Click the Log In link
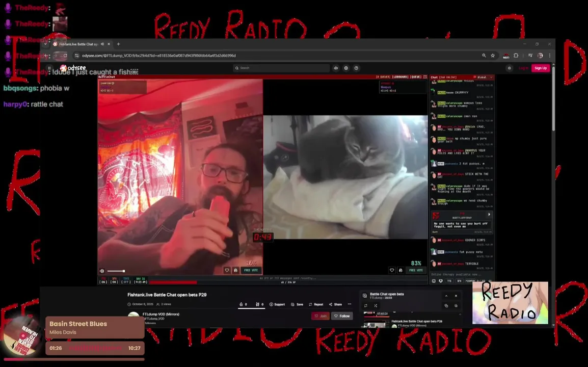Screen dimensions: 588x367 [523, 68]
